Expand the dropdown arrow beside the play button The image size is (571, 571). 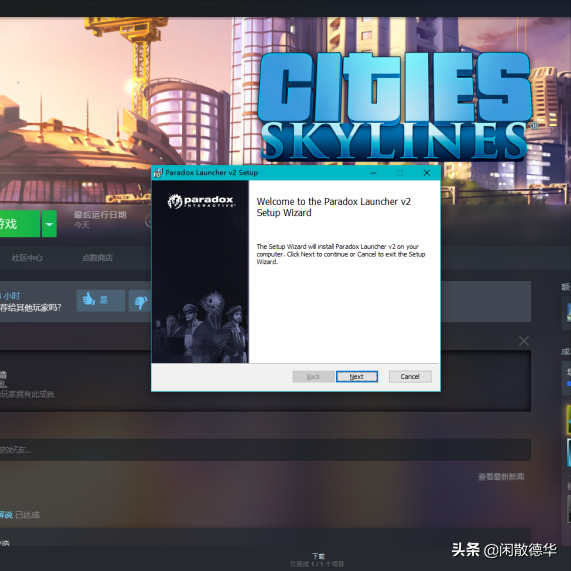[x=49, y=223]
